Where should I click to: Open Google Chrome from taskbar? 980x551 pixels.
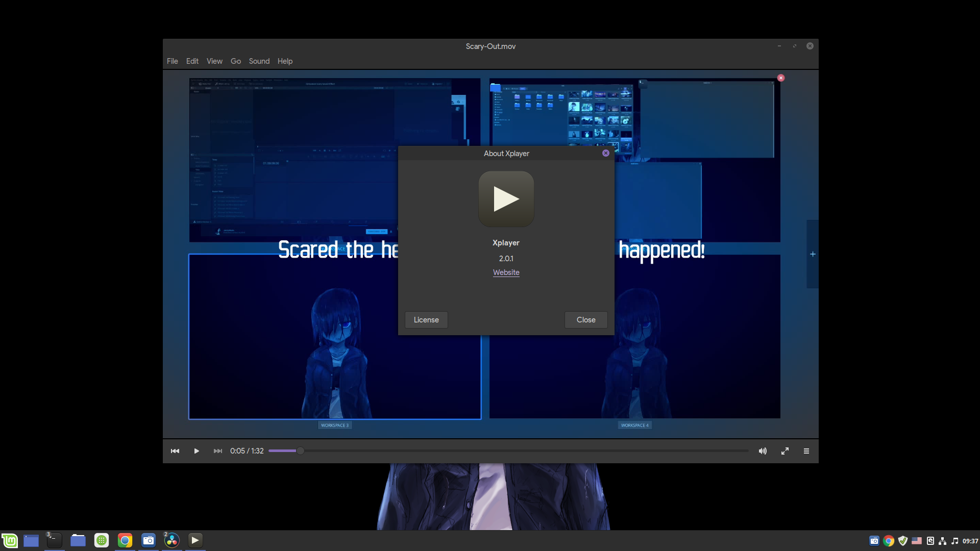click(x=125, y=540)
